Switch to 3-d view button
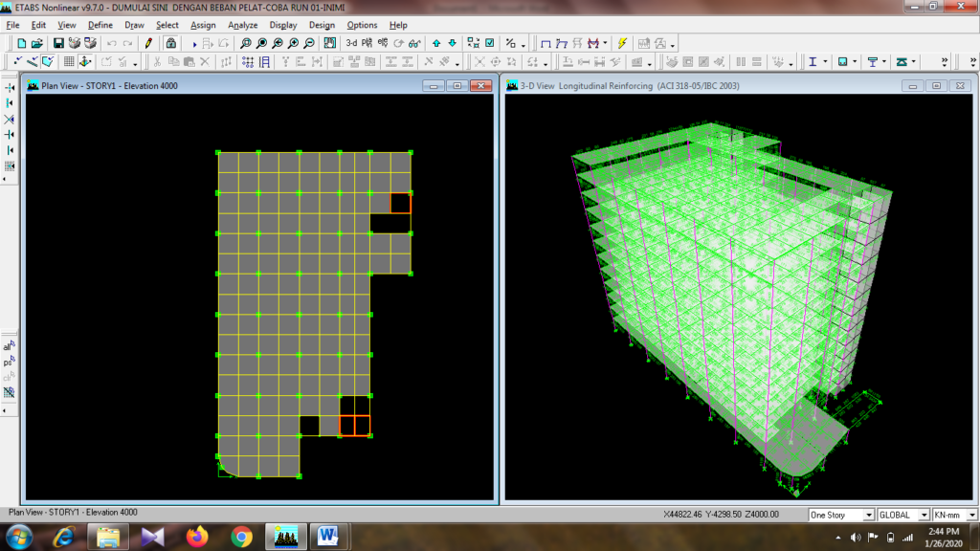This screenshot has height=551, width=980. tap(350, 43)
